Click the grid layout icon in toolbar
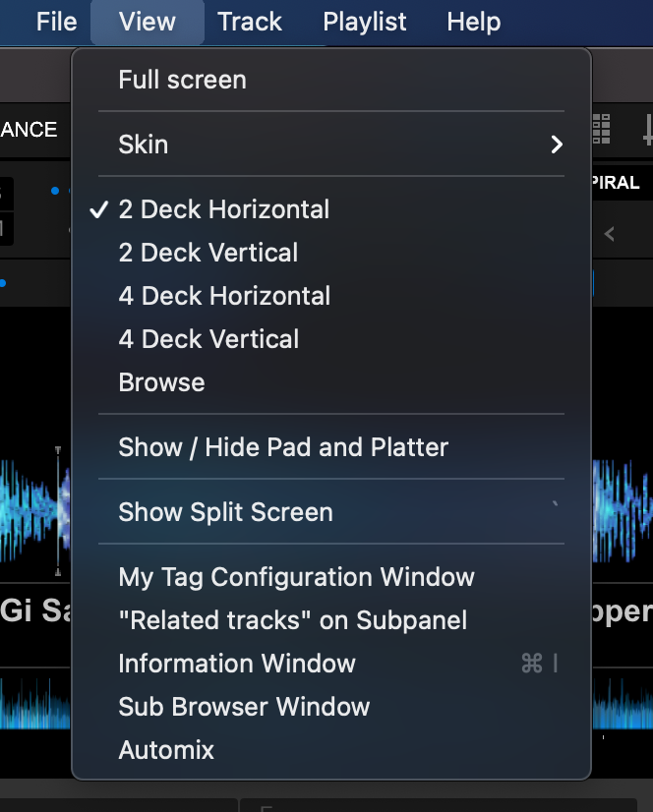Viewport: 653px width, 812px height. (x=601, y=129)
